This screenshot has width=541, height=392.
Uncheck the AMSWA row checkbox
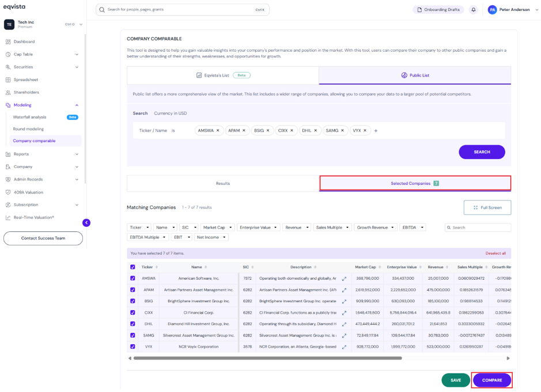pyautogui.click(x=133, y=278)
